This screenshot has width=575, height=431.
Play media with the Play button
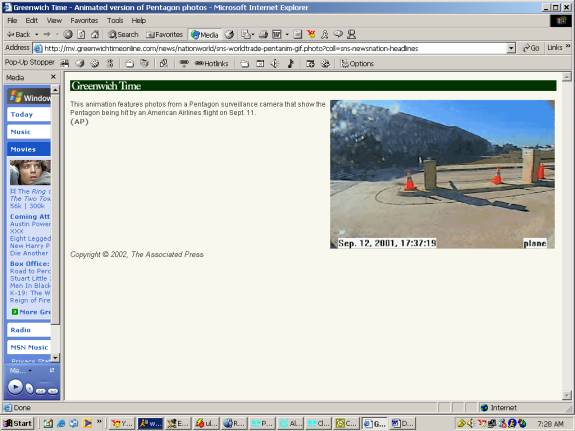(15, 387)
